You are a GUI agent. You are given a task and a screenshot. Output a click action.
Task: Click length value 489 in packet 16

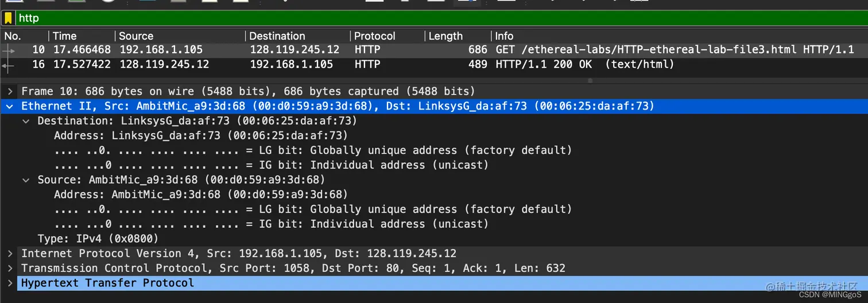[x=478, y=65]
